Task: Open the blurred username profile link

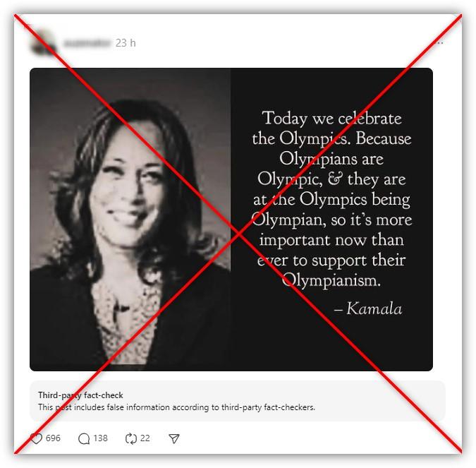Action: (x=87, y=43)
